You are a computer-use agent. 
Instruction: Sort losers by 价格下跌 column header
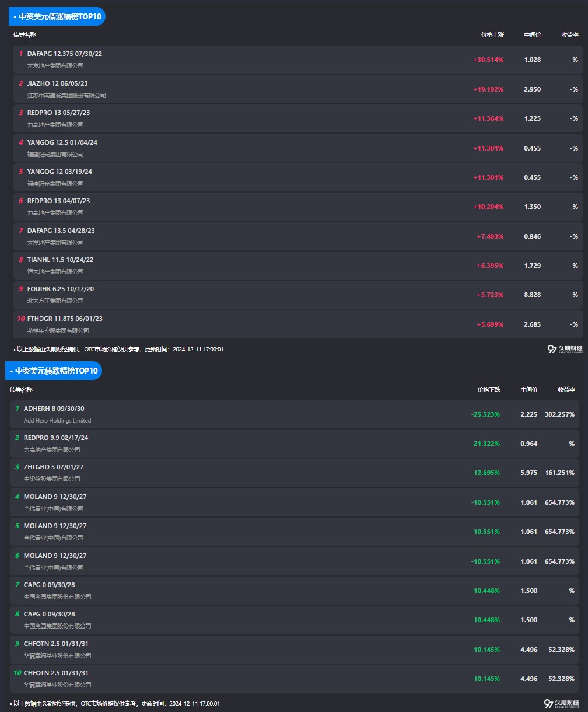pyautogui.click(x=489, y=389)
